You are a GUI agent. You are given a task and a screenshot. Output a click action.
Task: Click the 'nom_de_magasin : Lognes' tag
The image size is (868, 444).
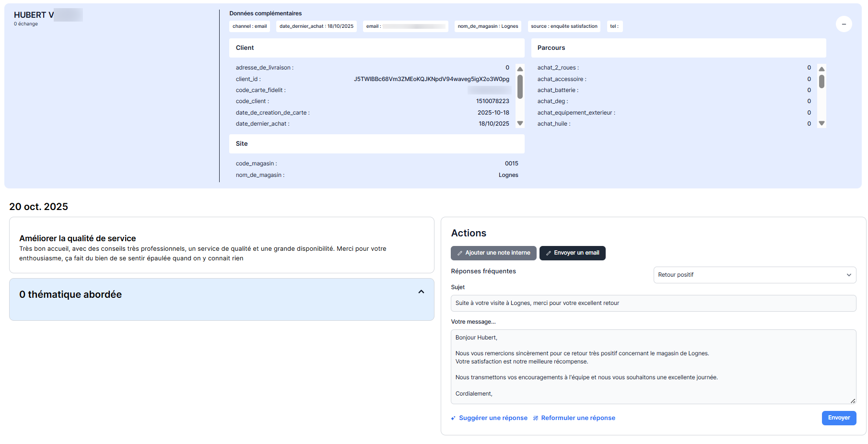click(x=488, y=26)
